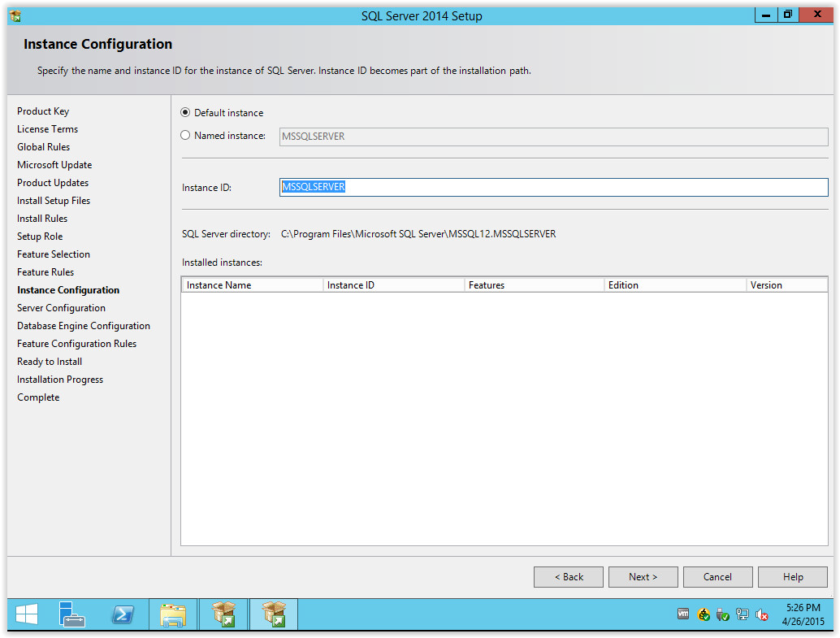Go to License Terms step
This screenshot has height=638, width=840.
(47, 129)
